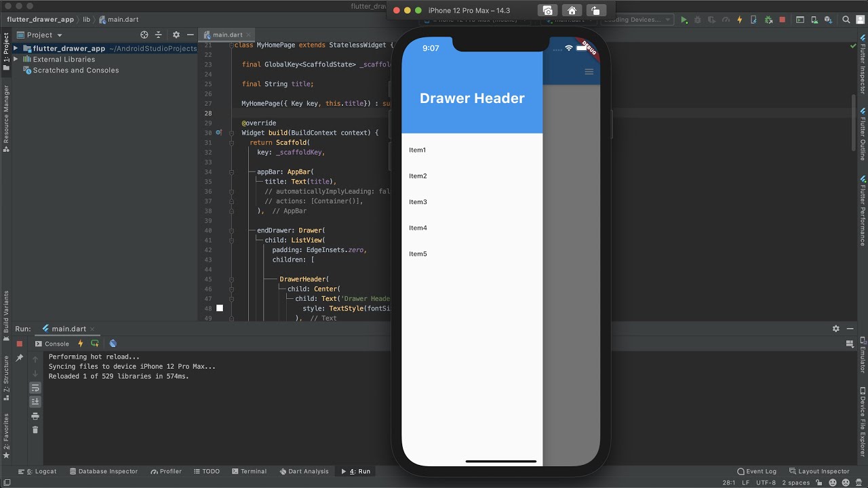Open Flutter Performance side panel
Screen dimensions: 868x488
coord(863,210)
